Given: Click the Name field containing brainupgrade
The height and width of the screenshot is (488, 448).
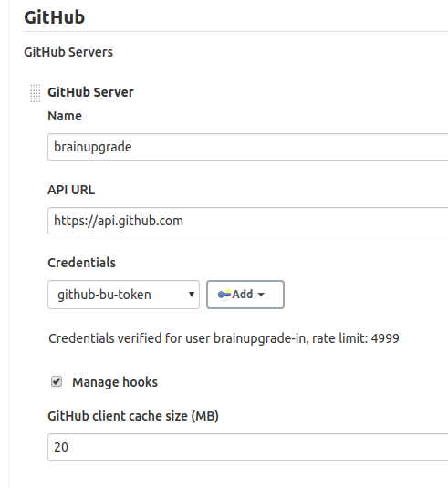Looking at the screenshot, I should 248,147.
